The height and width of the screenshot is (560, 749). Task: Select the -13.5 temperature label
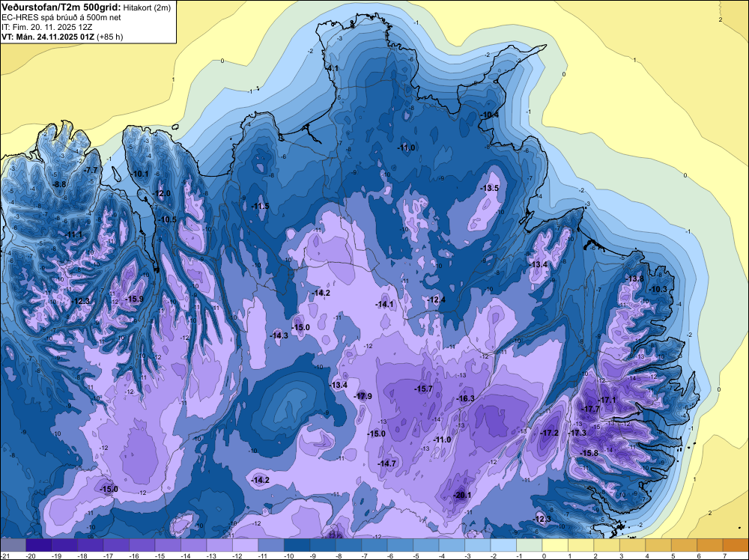490,188
